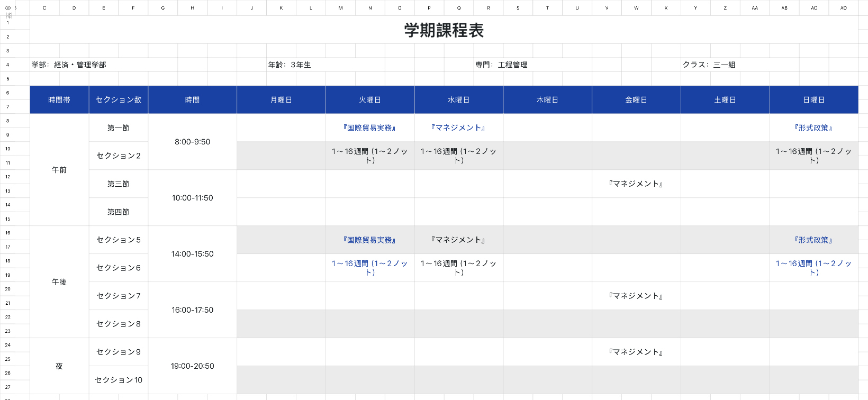Image resolution: width=868 pixels, height=400 pixels.
Task: Select the 8:00-9:50 time cell
Action: (193, 142)
